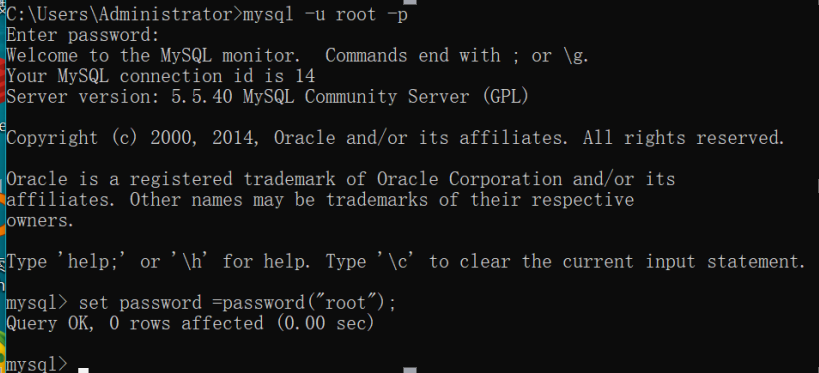Image resolution: width=819 pixels, height=373 pixels.
Task: Click the C:\Users\Administrator path prompt
Action: (x=124, y=15)
